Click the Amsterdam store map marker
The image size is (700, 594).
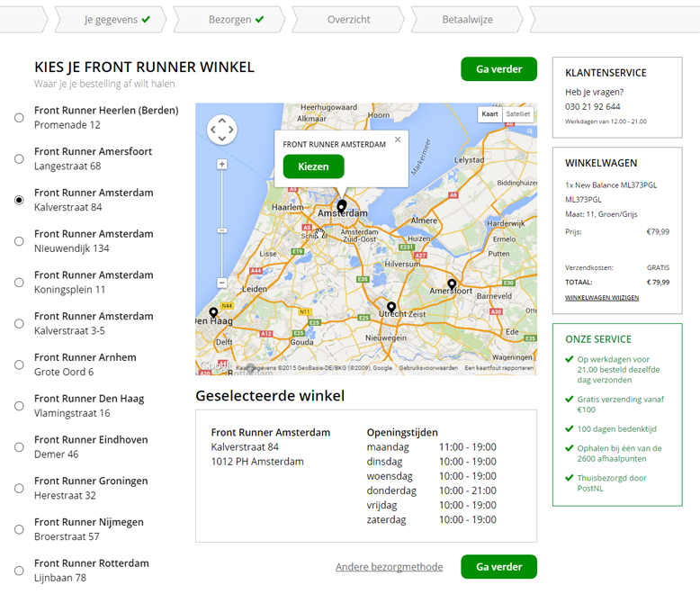click(342, 206)
